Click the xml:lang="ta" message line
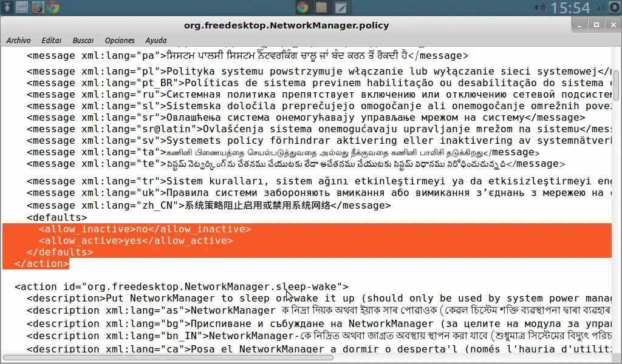Screen dimensions: 622x364 coord(283,152)
